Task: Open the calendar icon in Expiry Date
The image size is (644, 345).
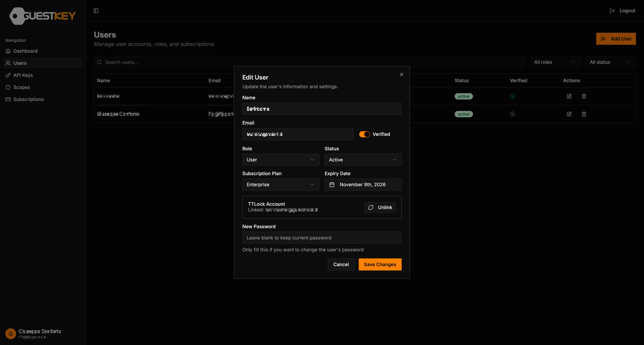Action: 332,185
